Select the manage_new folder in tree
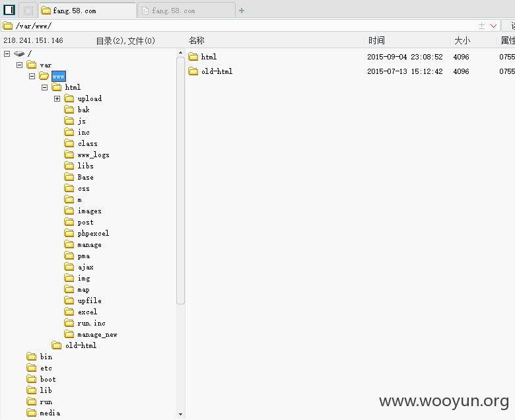This screenshot has height=420, width=515. (x=97, y=335)
